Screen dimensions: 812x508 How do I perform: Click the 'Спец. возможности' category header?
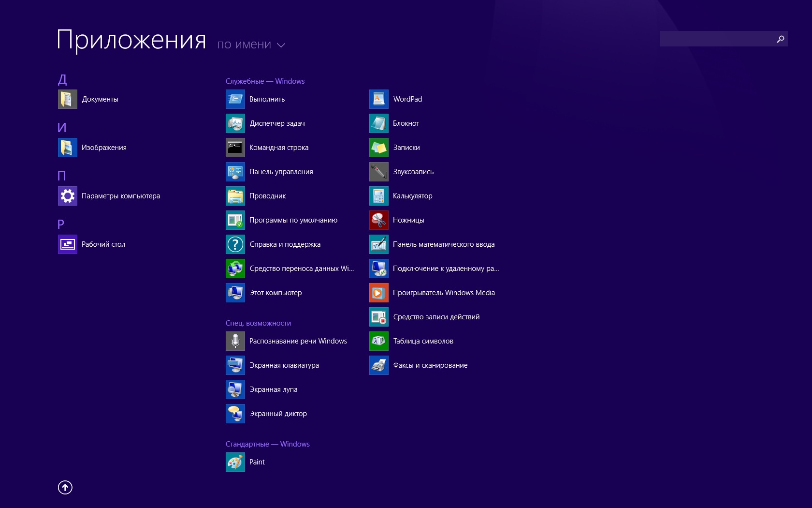click(258, 323)
